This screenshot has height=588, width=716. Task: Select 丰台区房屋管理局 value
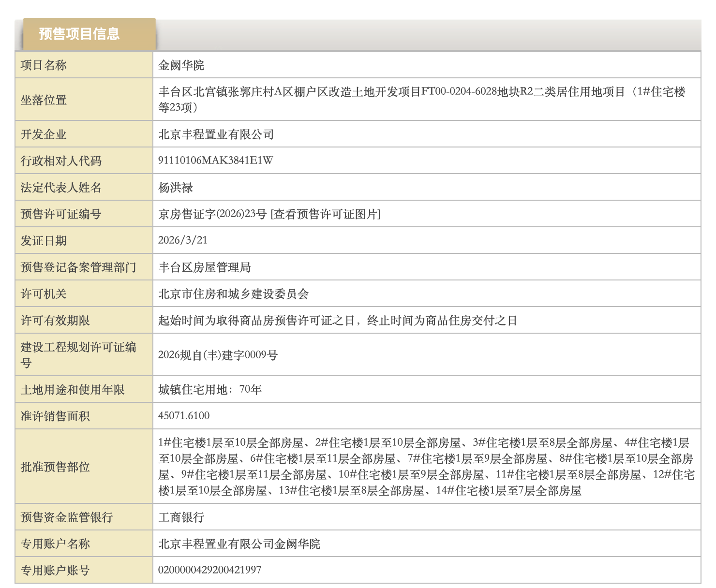click(x=205, y=267)
